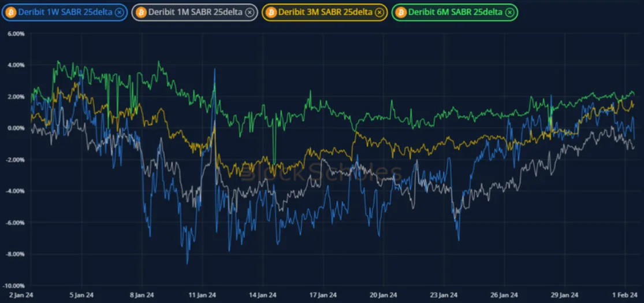Click the 29 Jan 24 date label
The image size is (644, 303).
coord(564,295)
